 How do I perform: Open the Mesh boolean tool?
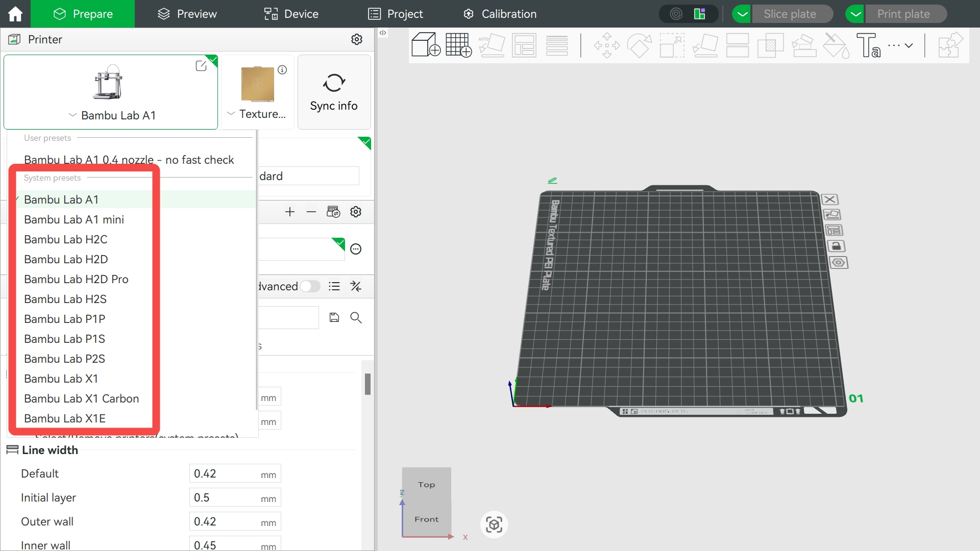770,45
